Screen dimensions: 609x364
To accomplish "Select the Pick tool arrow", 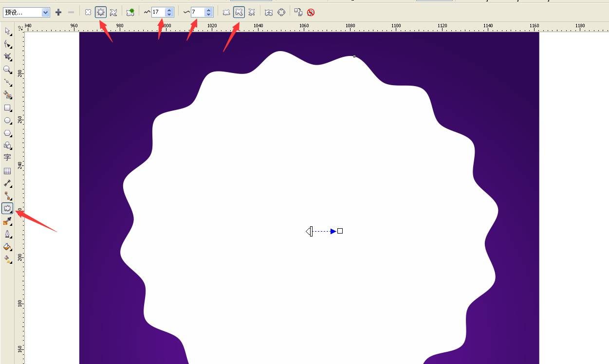I will coord(7,32).
